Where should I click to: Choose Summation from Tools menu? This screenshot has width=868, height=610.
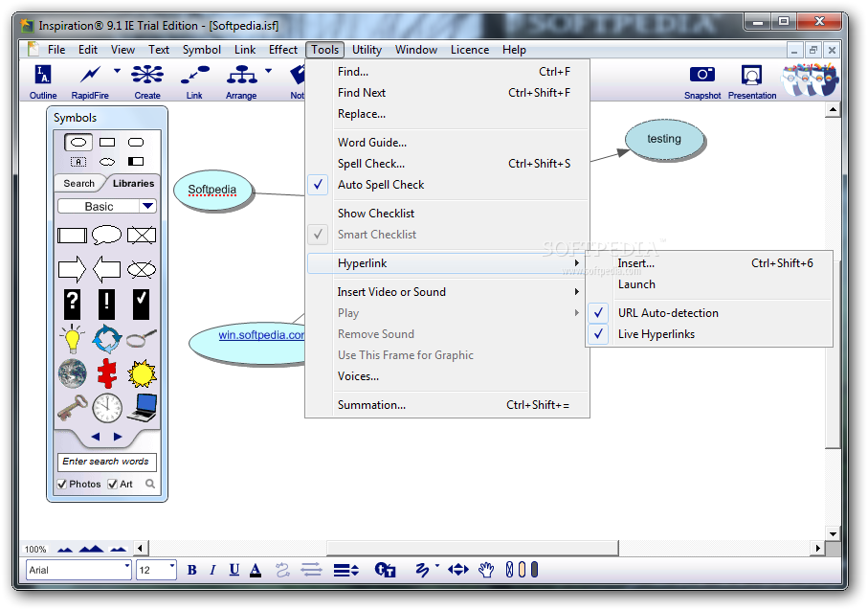click(447, 405)
